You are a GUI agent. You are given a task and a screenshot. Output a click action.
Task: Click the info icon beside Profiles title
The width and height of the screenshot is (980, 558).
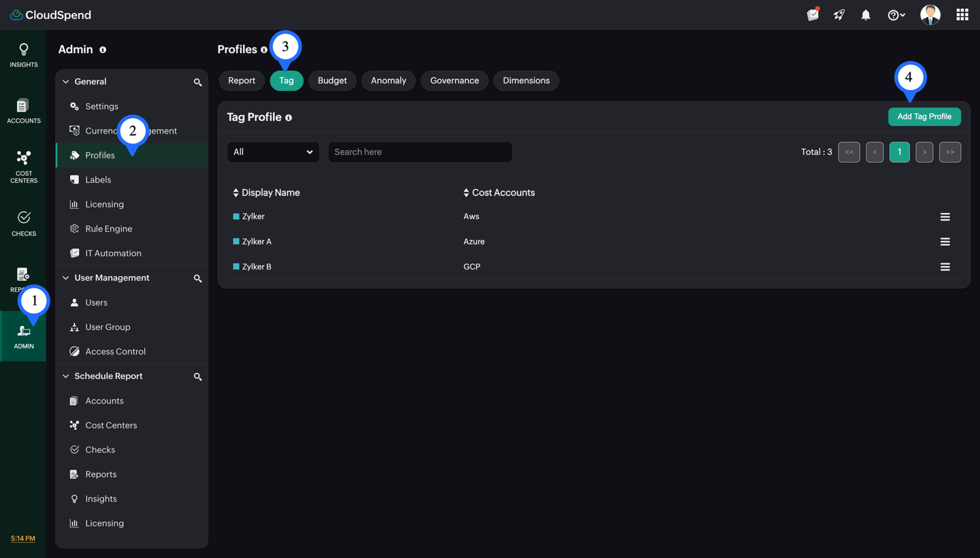click(x=264, y=50)
